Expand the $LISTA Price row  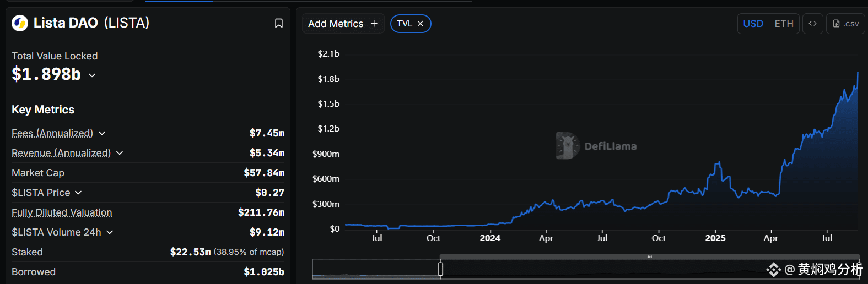tap(78, 193)
